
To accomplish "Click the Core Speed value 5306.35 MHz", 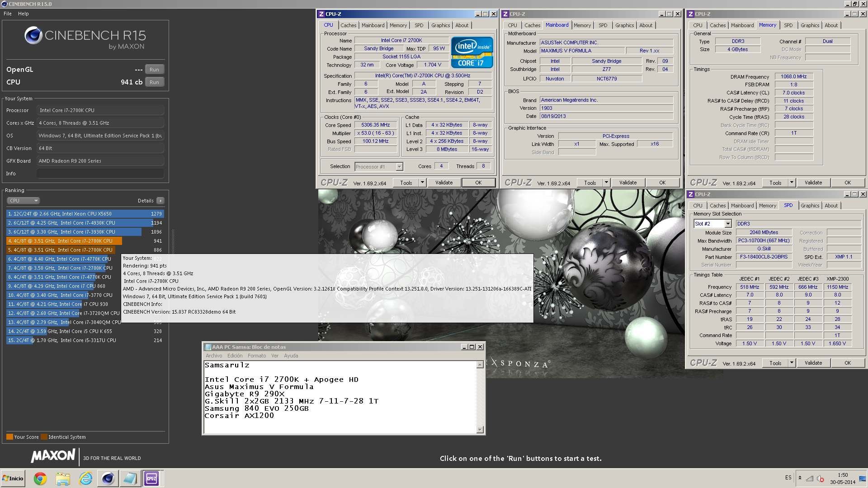I will [375, 125].
